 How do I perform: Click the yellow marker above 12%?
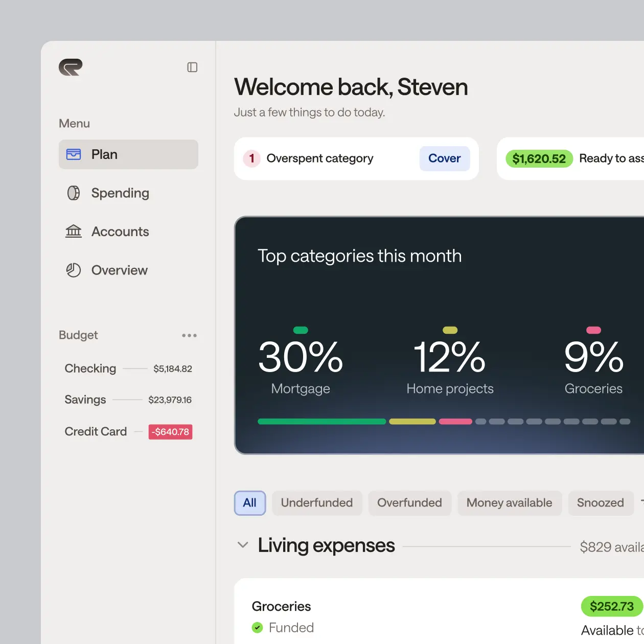point(450,330)
